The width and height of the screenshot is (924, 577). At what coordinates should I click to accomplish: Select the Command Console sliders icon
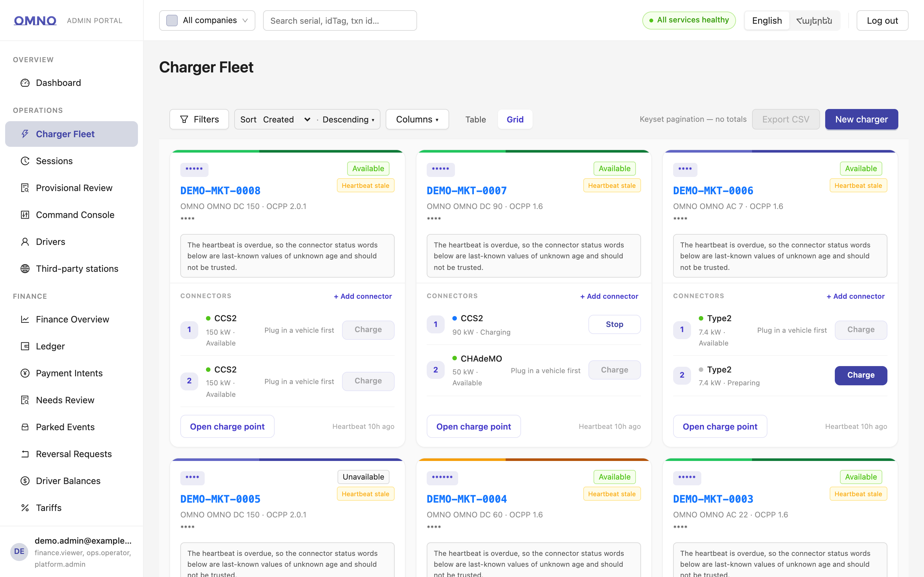point(25,215)
